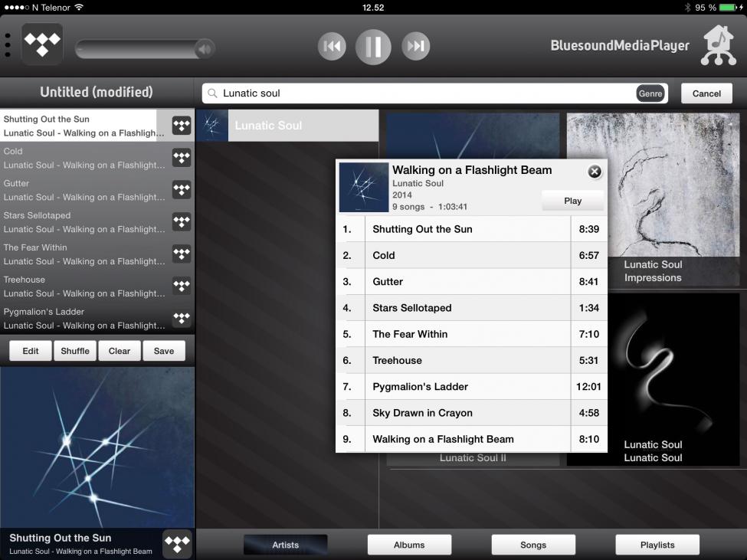Viewport: 747px width, 560px height.
Task: Click the volume speaker knob
Action: pos(205,48)
